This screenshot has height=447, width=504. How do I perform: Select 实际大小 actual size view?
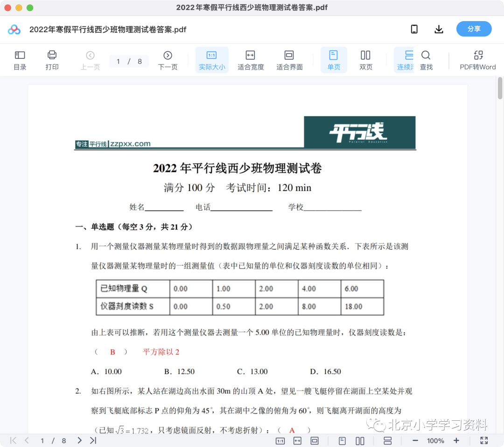tap(212, 60)
